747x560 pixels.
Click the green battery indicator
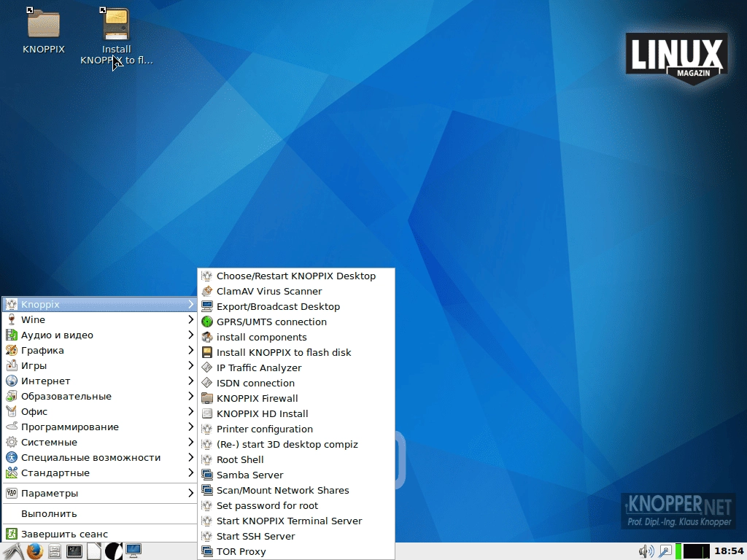678,551
